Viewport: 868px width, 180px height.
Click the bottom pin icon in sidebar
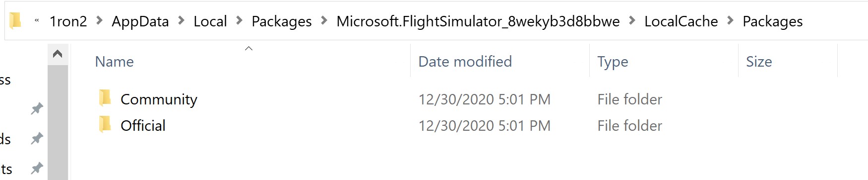point(37,168)
